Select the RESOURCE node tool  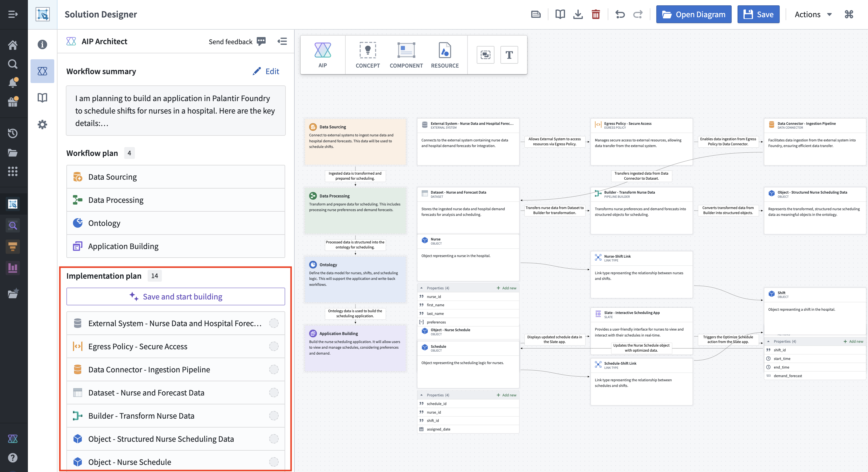pyautogui.click(x=445, y=55)
